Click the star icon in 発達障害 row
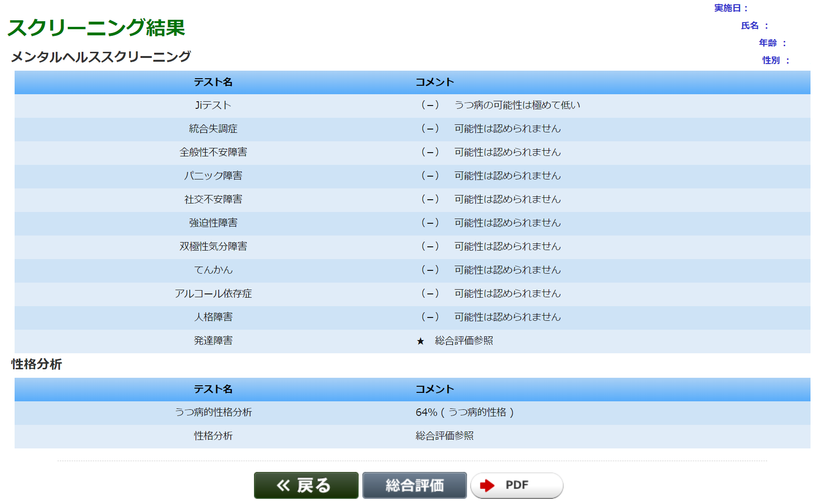Image resolution: width=819 pixels, height=504 pixels. point(420,341)
